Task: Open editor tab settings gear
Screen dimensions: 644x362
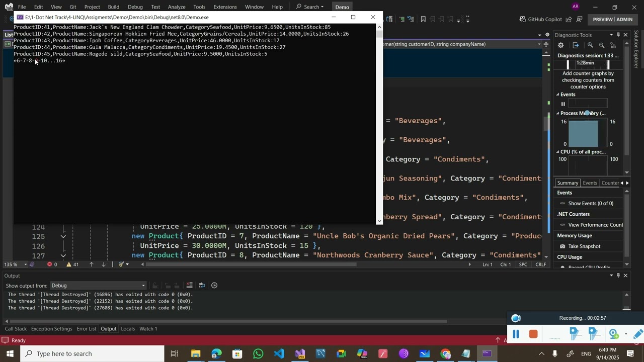Action: point(547,35)
